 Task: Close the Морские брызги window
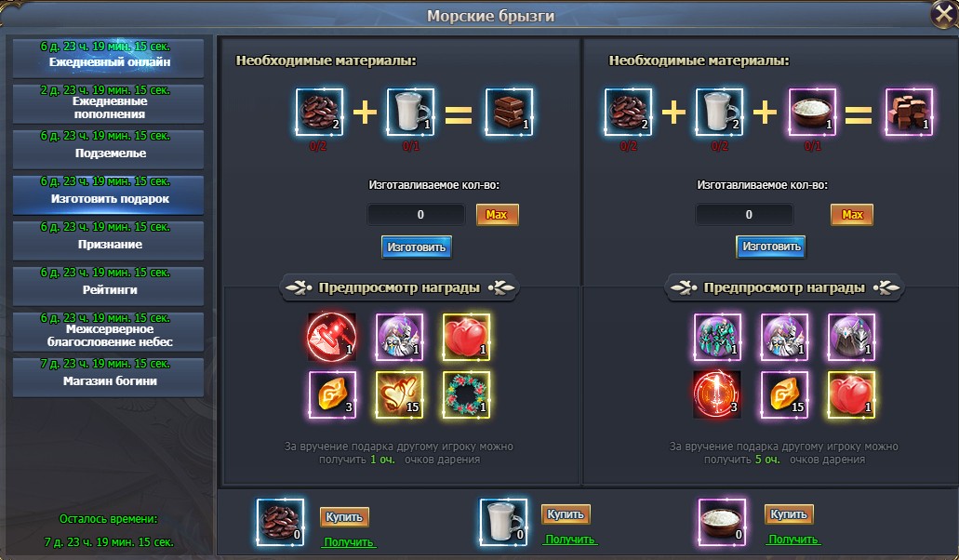point(942,15)
